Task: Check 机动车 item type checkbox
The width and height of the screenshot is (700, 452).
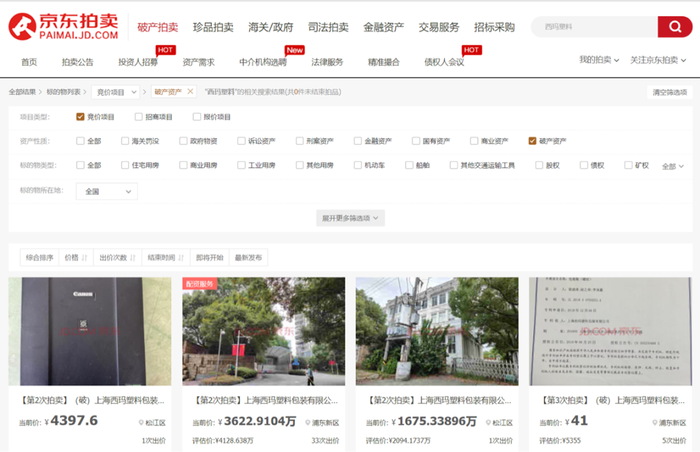Action: point(358,165)
